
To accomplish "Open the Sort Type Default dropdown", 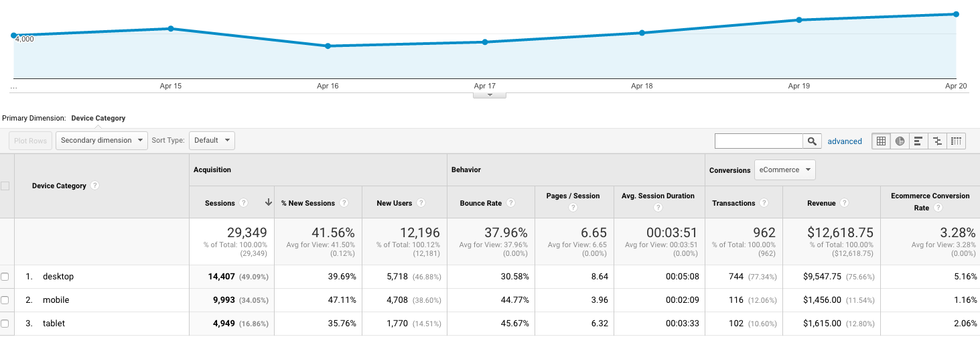I will (212, 141).
